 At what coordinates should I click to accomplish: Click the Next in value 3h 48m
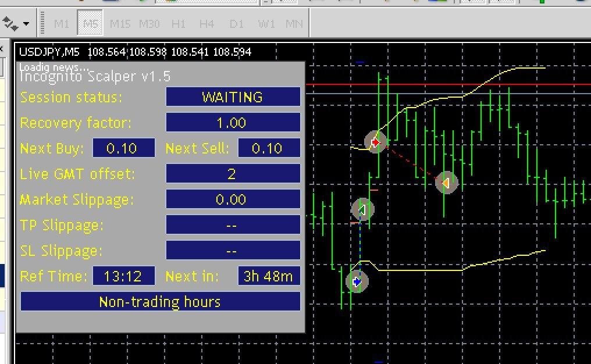(x=269, y=276)
